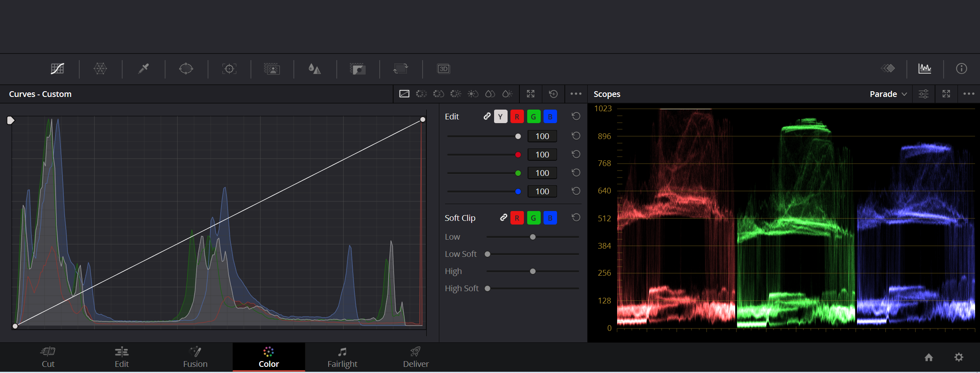Reset the red intensity slider
980x373 pixels.
click(x=576, y=154)
